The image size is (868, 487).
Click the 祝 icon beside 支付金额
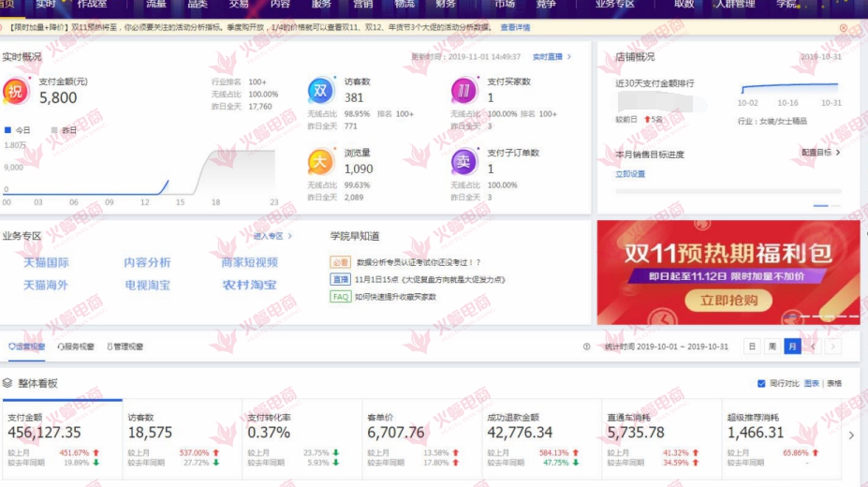16,91
